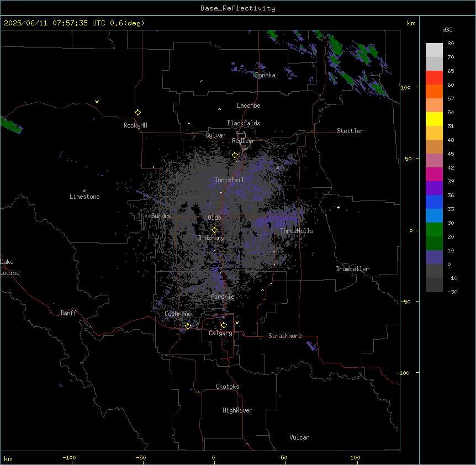Click the Okotoks label
The width and height of the screenshot is (476, 465).
[228, 387]
